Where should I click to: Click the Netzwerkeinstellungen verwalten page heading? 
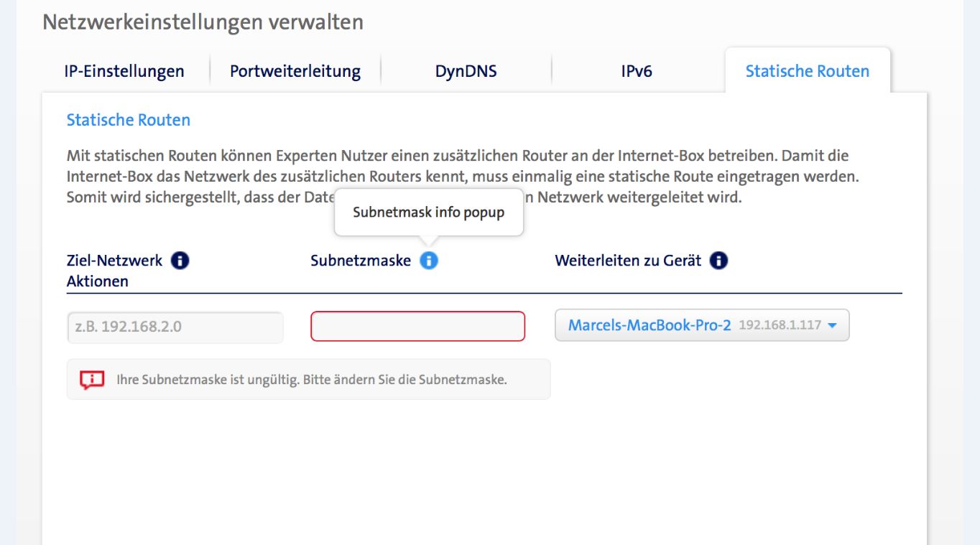(x=203, y=22)
